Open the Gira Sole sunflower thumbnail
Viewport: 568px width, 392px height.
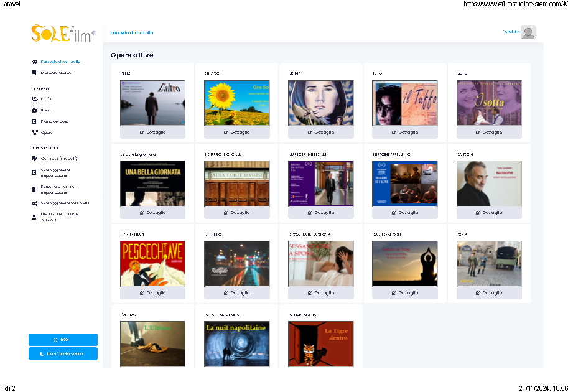pyautogui.click(x=237, y=103)
